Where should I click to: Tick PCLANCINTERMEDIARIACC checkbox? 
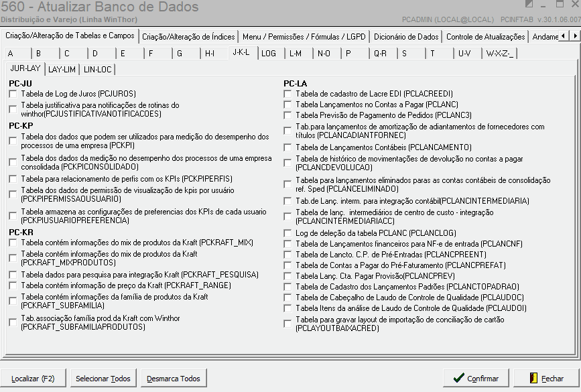point(287,216)
